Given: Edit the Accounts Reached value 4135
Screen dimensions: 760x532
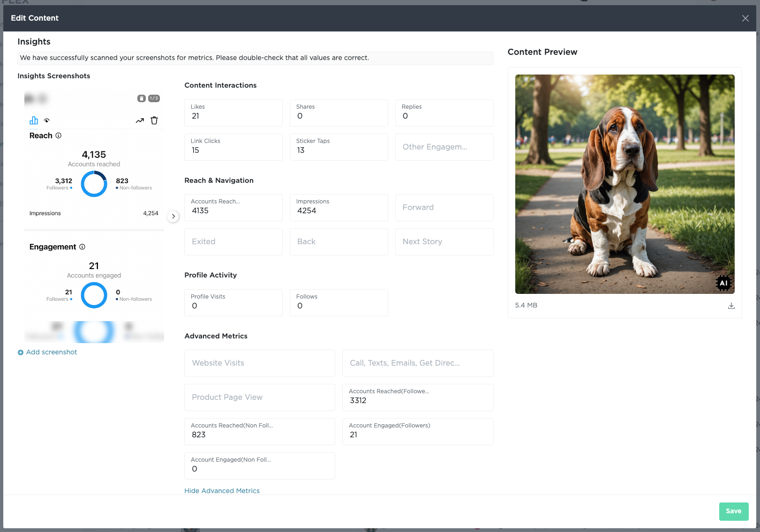Looking at the screenshot, I should tap(233, 208).
